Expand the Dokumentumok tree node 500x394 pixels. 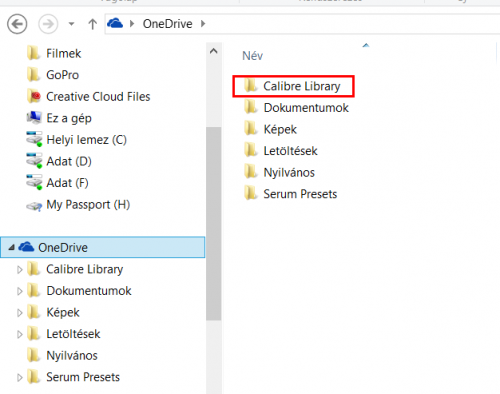click(x=20, y=291)
